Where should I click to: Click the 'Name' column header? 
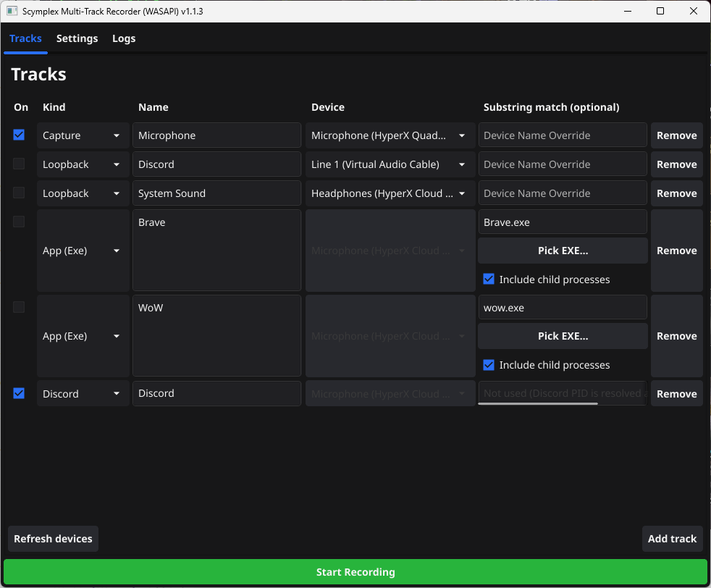coord(153,107)
